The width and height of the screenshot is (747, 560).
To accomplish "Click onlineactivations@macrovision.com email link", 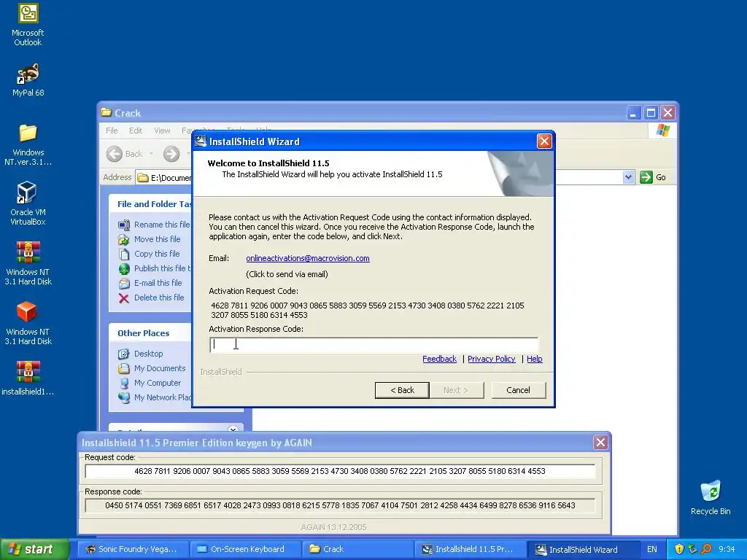I will tap(308, 258).
